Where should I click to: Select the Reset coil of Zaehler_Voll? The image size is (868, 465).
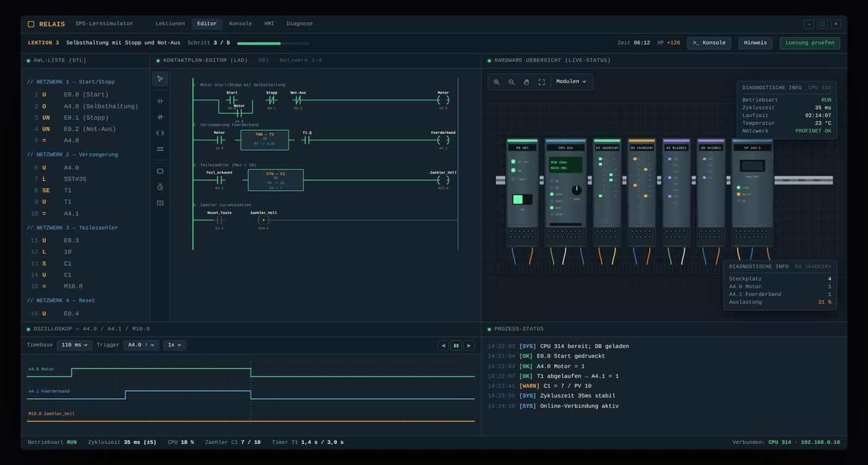pyautogui.click(x=263, y=220)
